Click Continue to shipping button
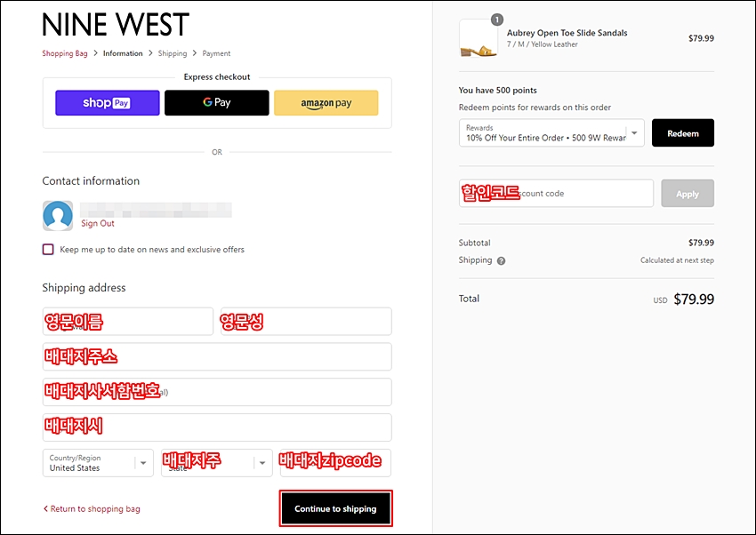The image size is (756, 535). pos(335,508)
